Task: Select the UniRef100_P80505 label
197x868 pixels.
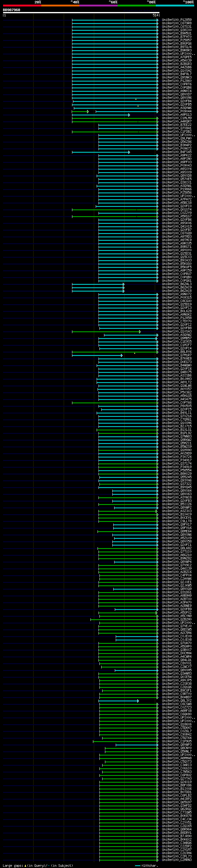Action: coord(177,406)
